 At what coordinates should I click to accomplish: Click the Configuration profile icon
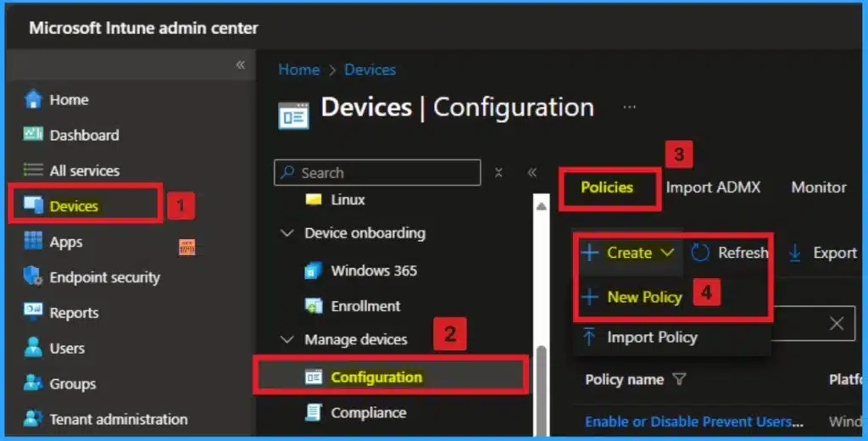point(314,377)
